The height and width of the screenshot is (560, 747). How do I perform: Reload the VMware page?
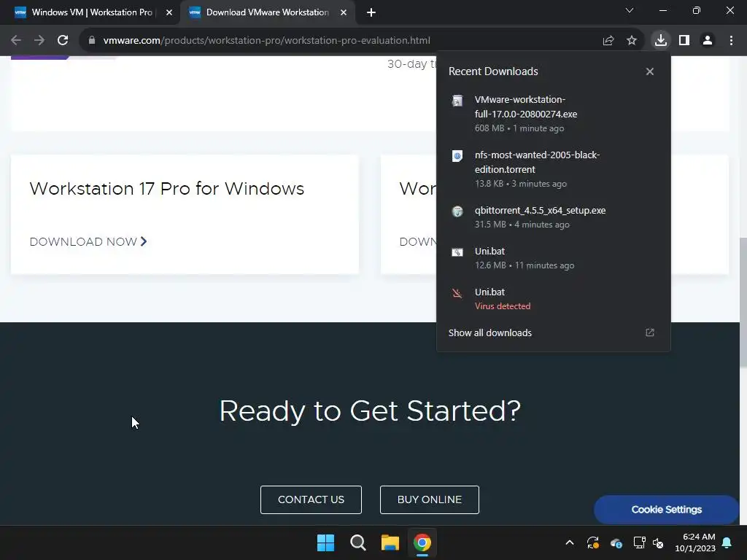point(63,41)
